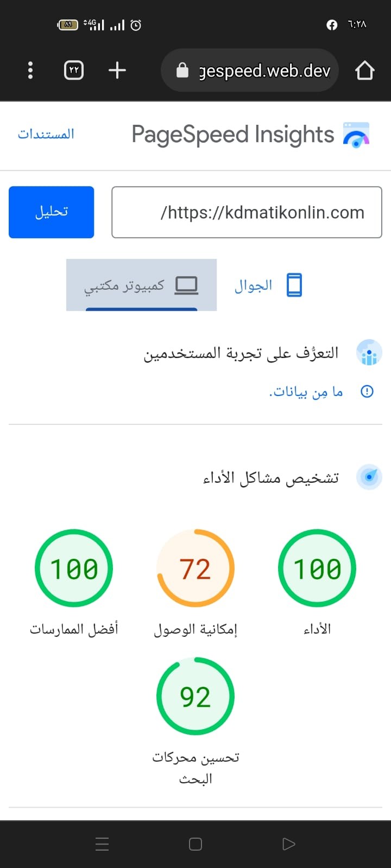This screenshot has height=868, width=391.
Task: Open the browser three-dot menu
Action: (30, 70)
